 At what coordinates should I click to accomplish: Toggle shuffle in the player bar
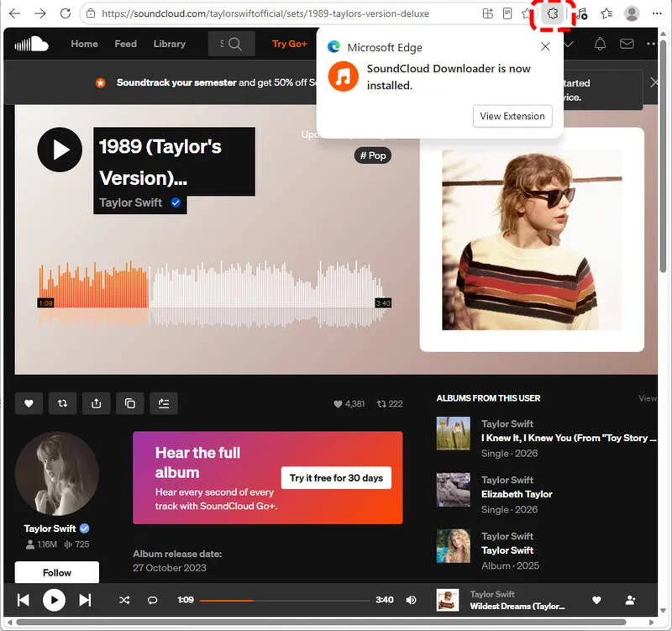tap(124, 600)
